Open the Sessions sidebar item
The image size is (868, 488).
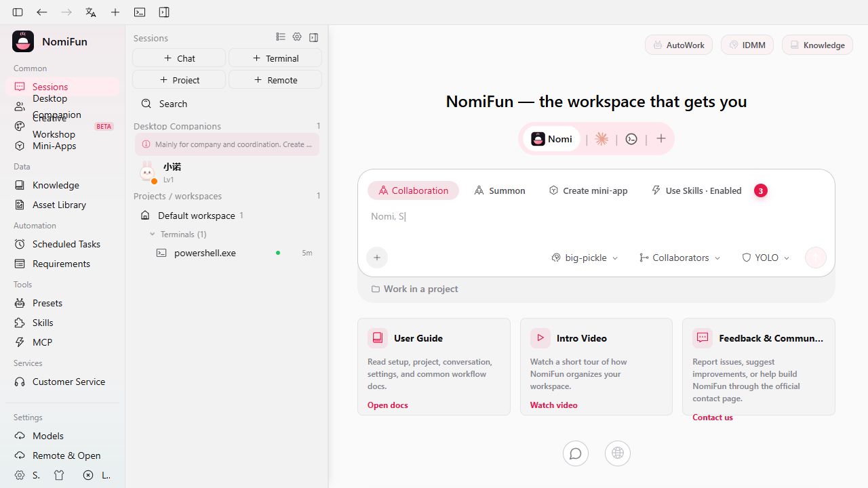[x=62, y=87]
